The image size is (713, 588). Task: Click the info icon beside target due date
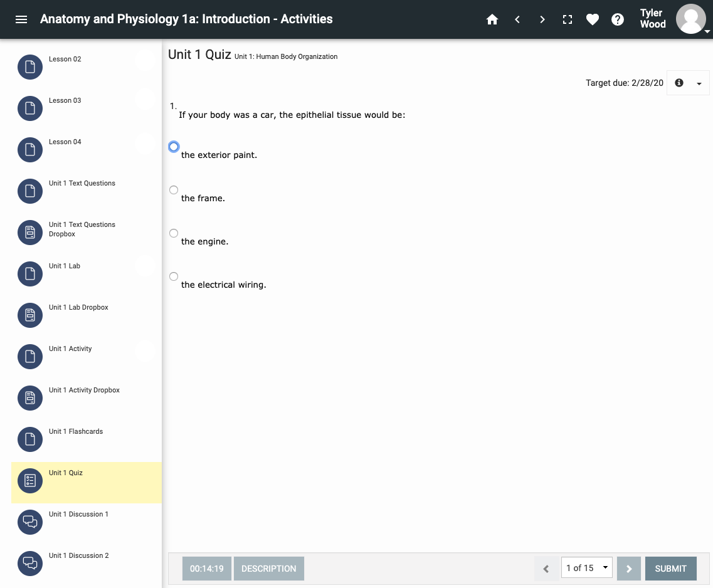click(x=679, y=83)
